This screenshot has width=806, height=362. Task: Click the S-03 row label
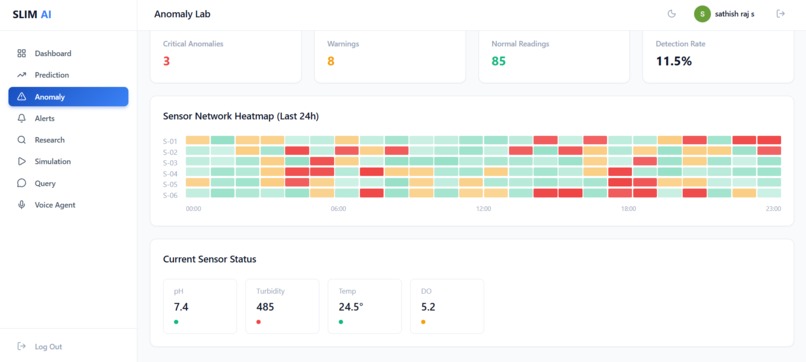point(170,162)
